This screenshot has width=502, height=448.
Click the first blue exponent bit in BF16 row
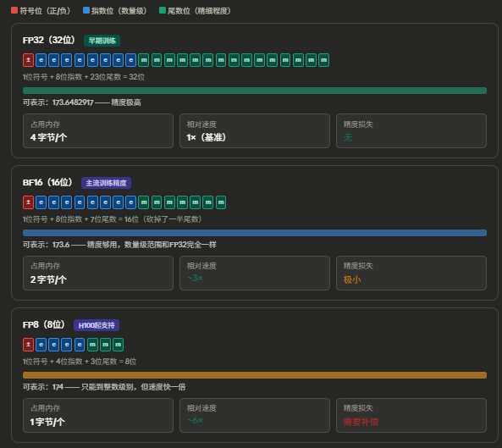41,202
